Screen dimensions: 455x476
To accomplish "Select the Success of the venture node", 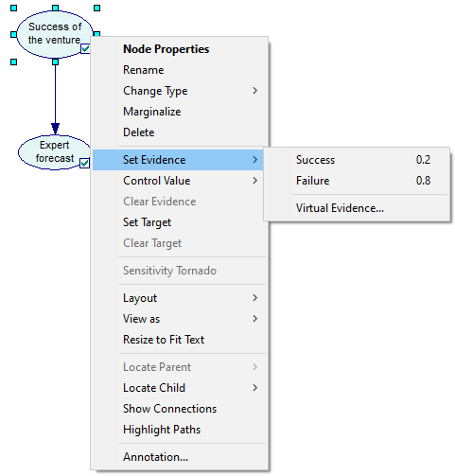I will tap(55, 34).
